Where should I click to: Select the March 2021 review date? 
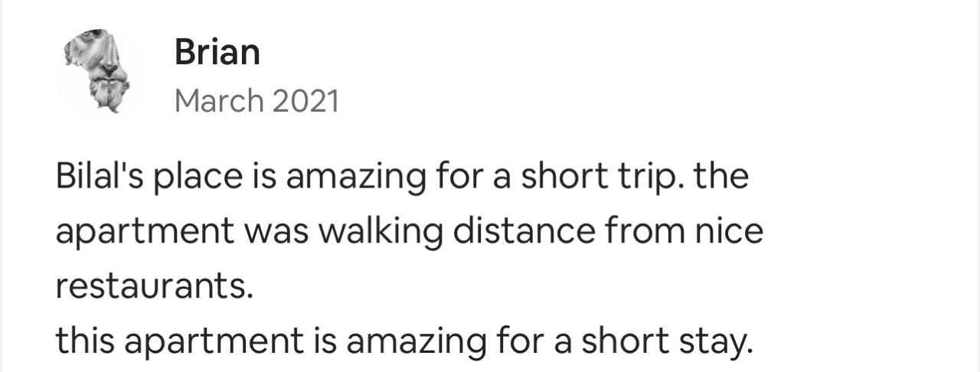tap(256, 101)
